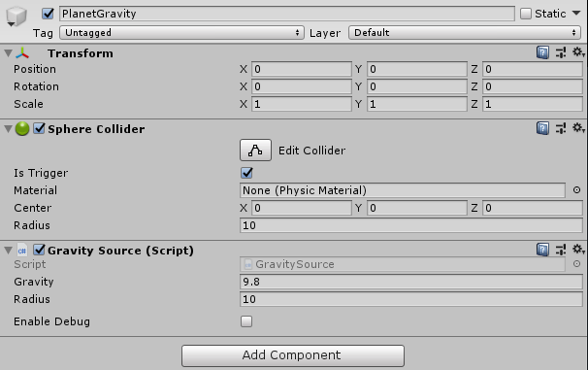Open the Static flags dropdown arrow
Image resolution: width=588 pixels, height=370 pixels.
point(576,14)
